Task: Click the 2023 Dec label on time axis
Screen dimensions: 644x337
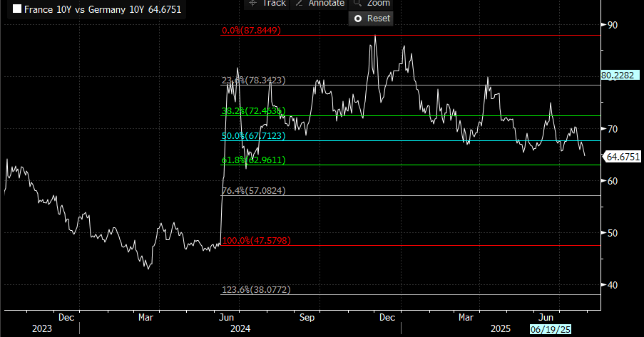Action: point(66,318)
